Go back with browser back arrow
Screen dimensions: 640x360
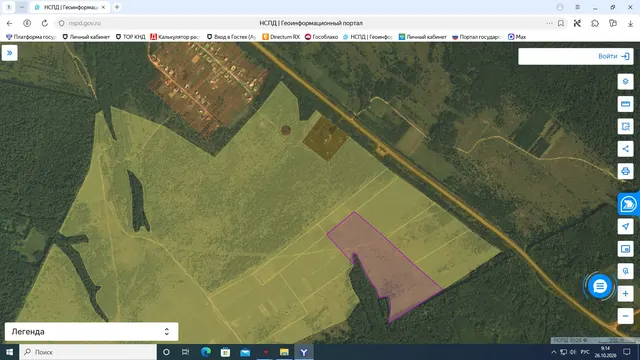point(9,23)
